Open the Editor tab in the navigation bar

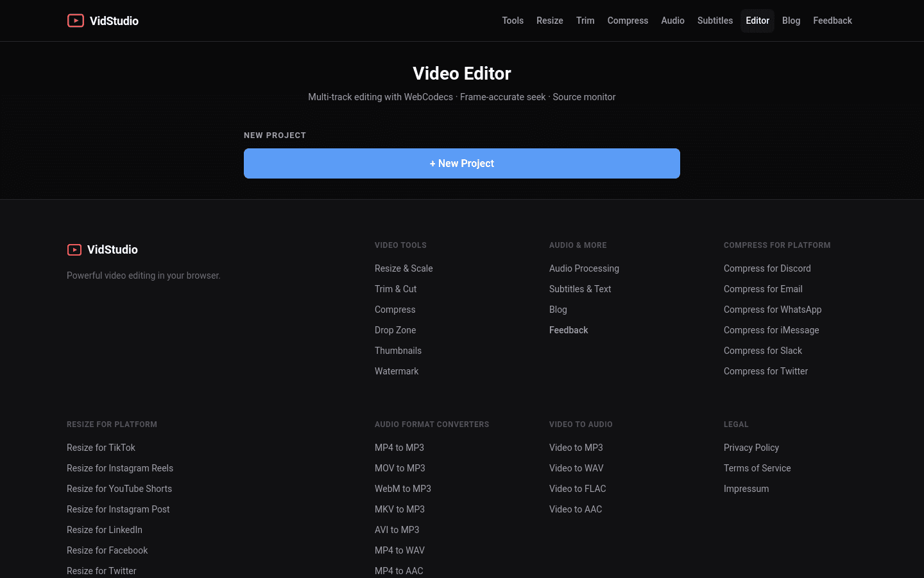tap(757, 21)
